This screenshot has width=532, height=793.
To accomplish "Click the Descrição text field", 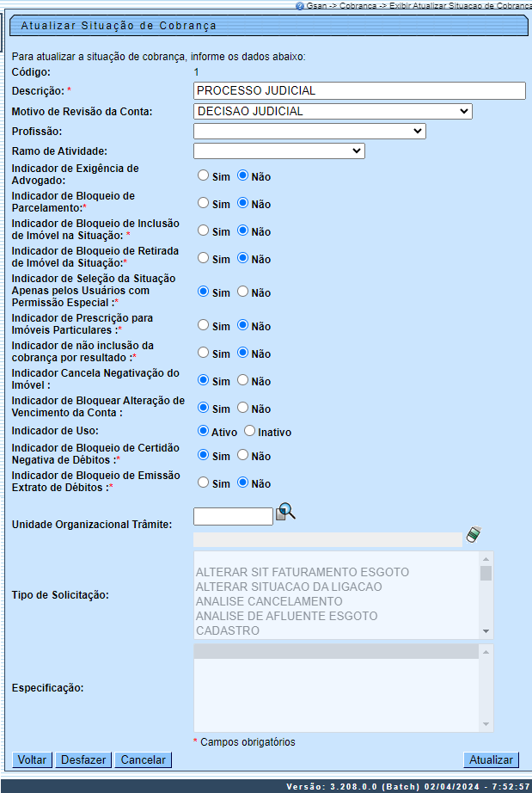I will coord(359,90).
